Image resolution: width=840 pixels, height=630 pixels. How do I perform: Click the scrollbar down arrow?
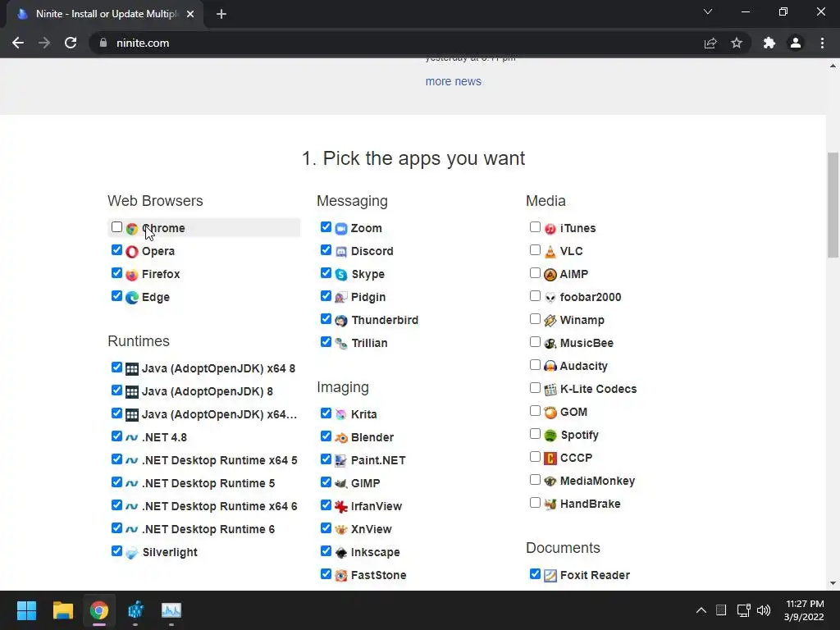[x=833, y=583]
